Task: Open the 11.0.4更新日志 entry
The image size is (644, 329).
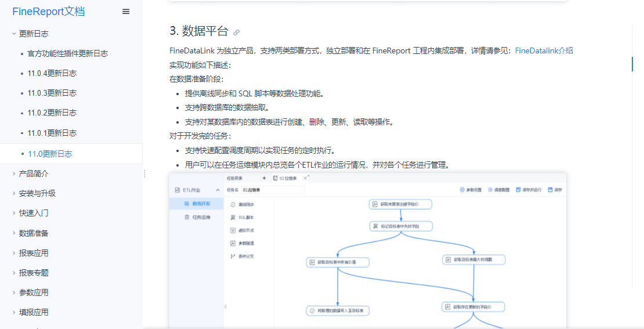Action: coord(52,73)
